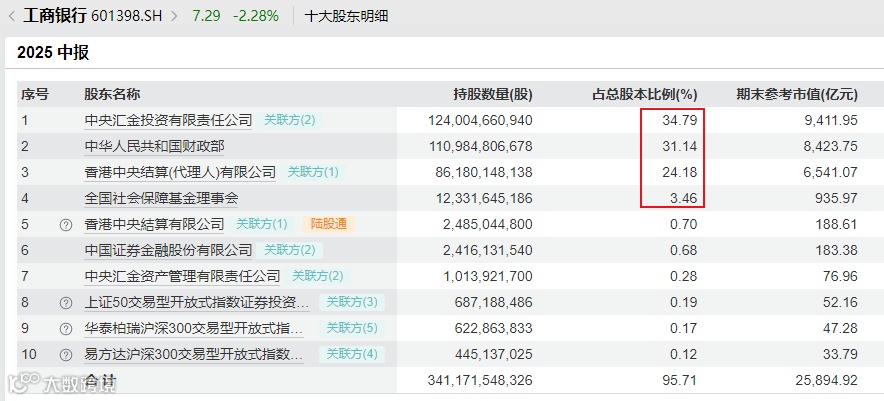
Task: Open help icon for 华泰柏瑞沪深300 row
Action: point(66,329)
